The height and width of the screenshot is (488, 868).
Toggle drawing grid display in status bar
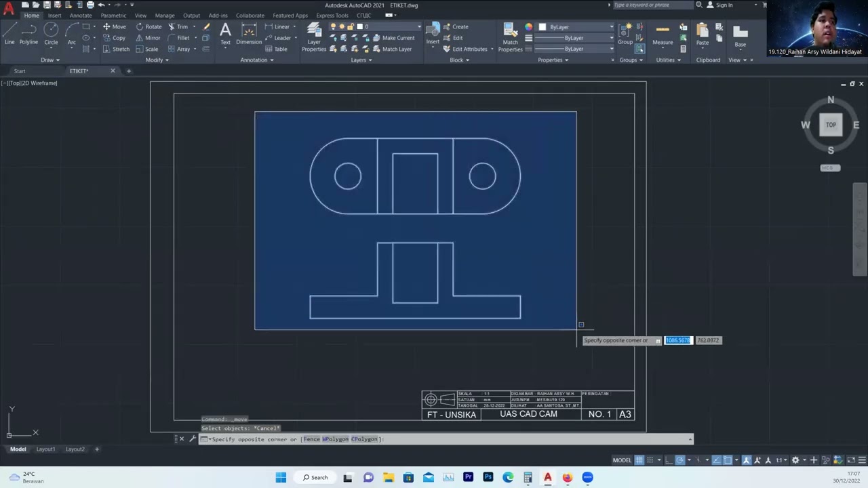pyautogui.click(x=639, y=460)
